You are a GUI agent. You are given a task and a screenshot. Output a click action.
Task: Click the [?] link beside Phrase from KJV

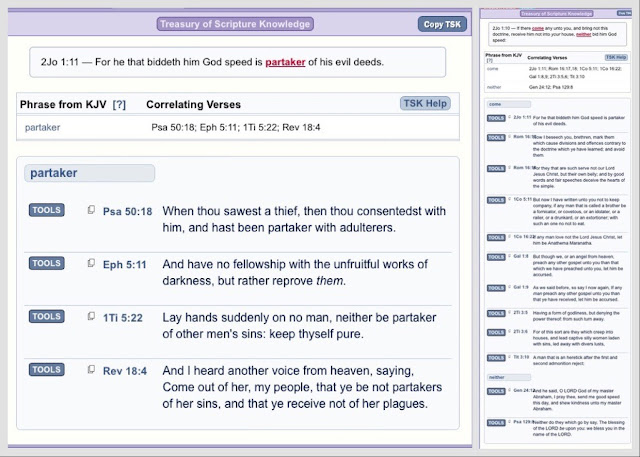click(119, 105)
